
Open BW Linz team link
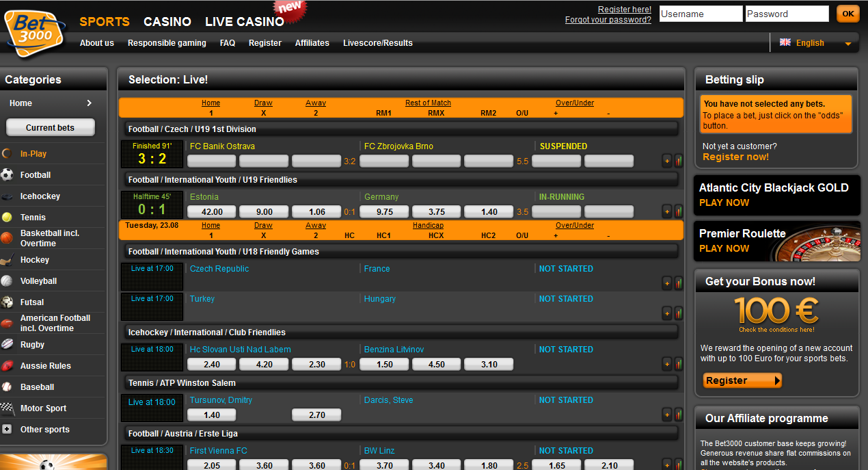pyautogui.click(x=379, y=451)
